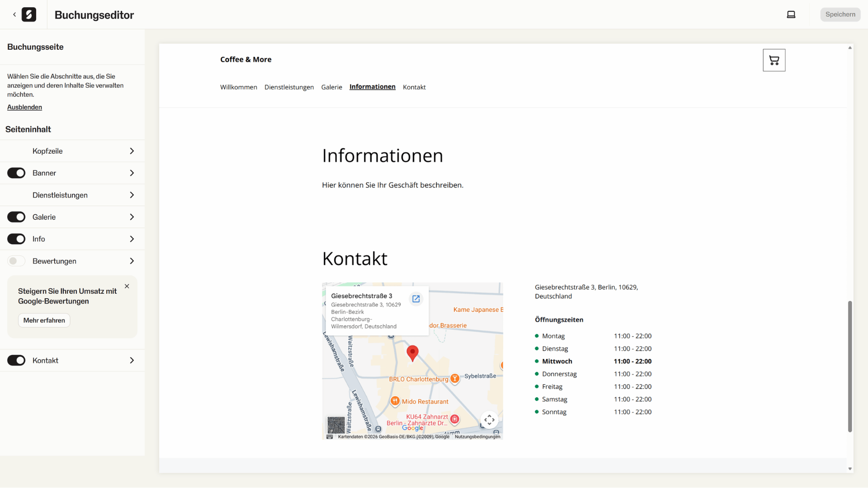Click the back arrow beside the logo
The width and height of the screenshot is (868, 488).
[14, 14]
